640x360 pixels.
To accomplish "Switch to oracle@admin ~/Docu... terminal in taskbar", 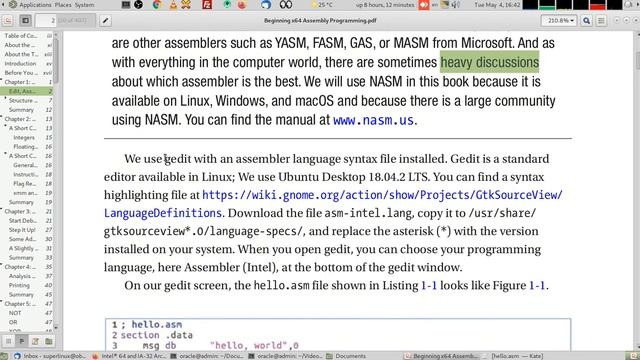I will (x=207, y=356).
